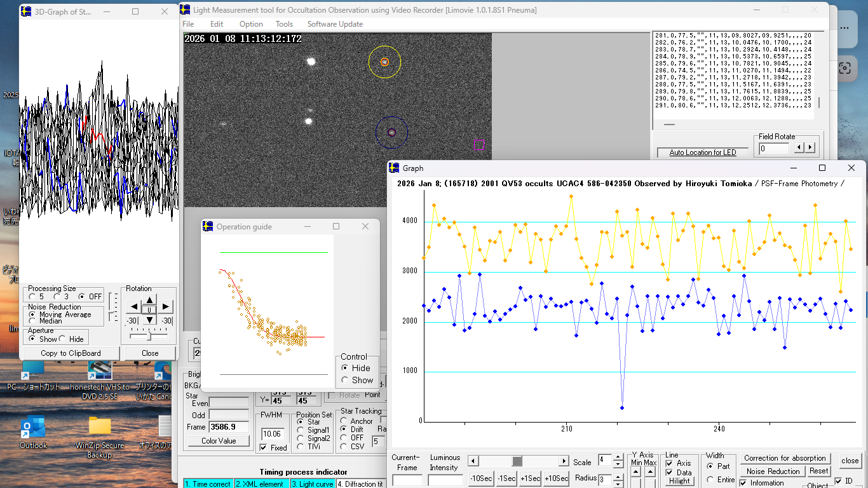868x488 pixels.
Task: Click the WinZip Secure Backup desktop icon
Action: (99, 427)
